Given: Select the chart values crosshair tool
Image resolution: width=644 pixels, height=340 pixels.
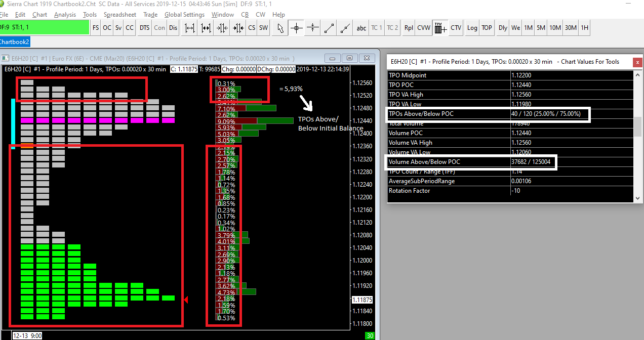Looking at the screenshot, I should [x=297, y=28].
